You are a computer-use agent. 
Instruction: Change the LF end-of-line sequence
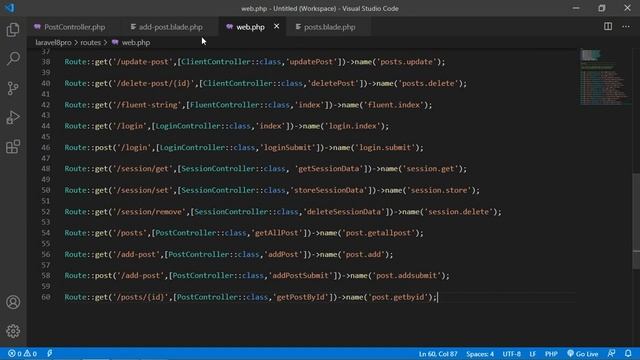(x=533, y=354)
